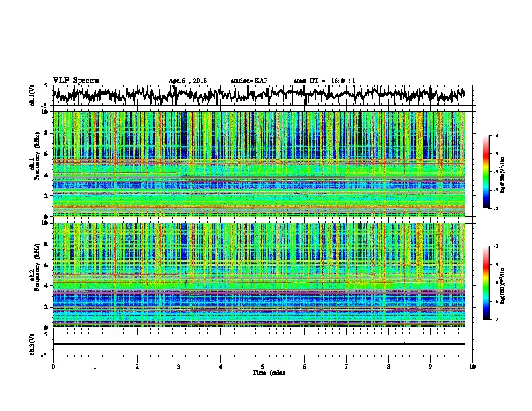Click the time axis tick label 8
532x411 pixels.
388,367
